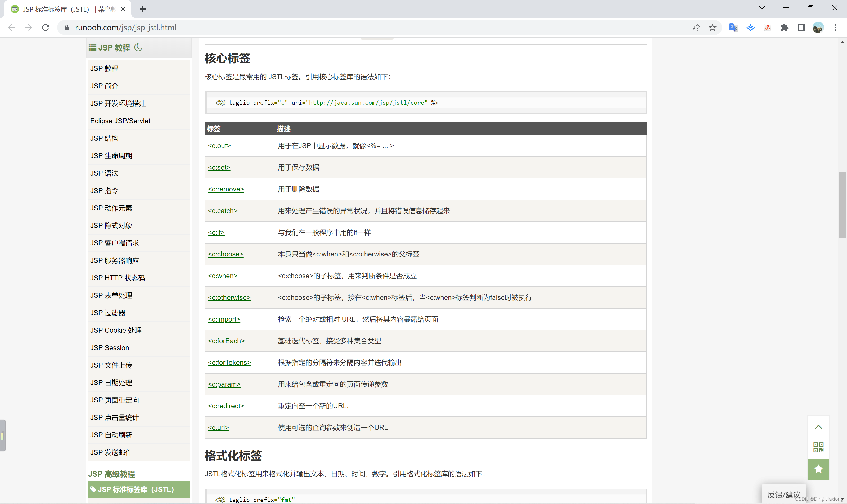Select the JSP 标准标签库（JSTL）browser tab
The image size is (847, 504).
pos(61,9)
